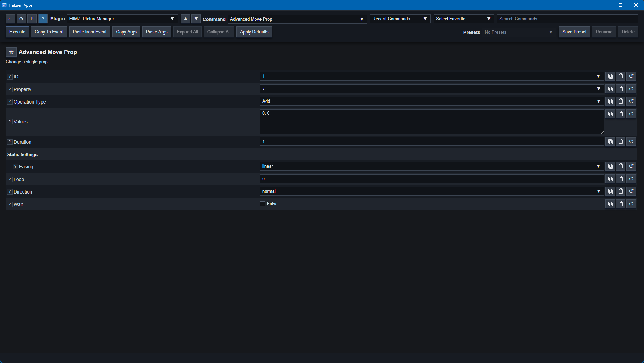Open the Recent Commands dropdown

tap(400, 19)
